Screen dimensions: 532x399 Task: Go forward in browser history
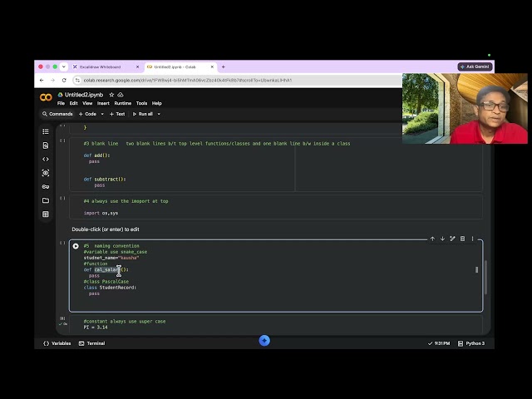pyautogui.click(x=52, y=81)
